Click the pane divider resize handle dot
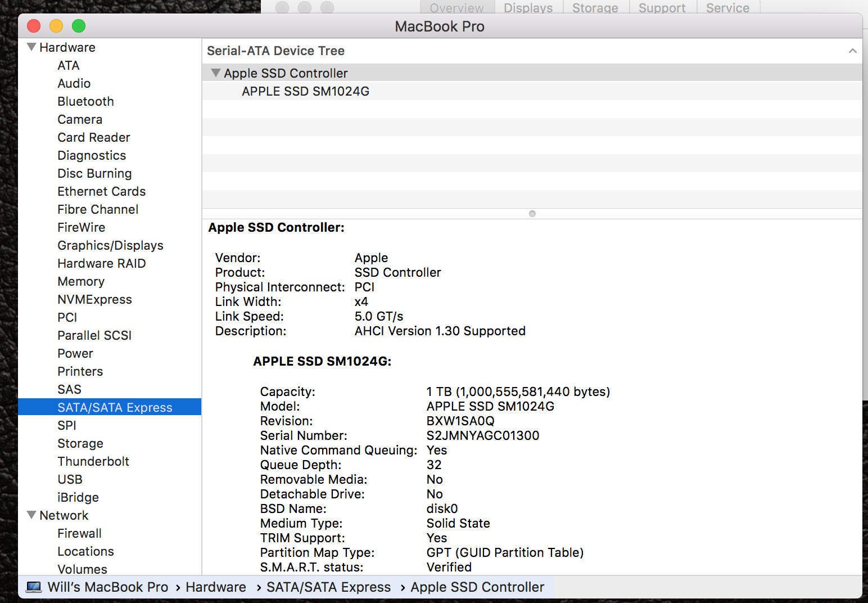868x603 pixels. coord(532,214)
